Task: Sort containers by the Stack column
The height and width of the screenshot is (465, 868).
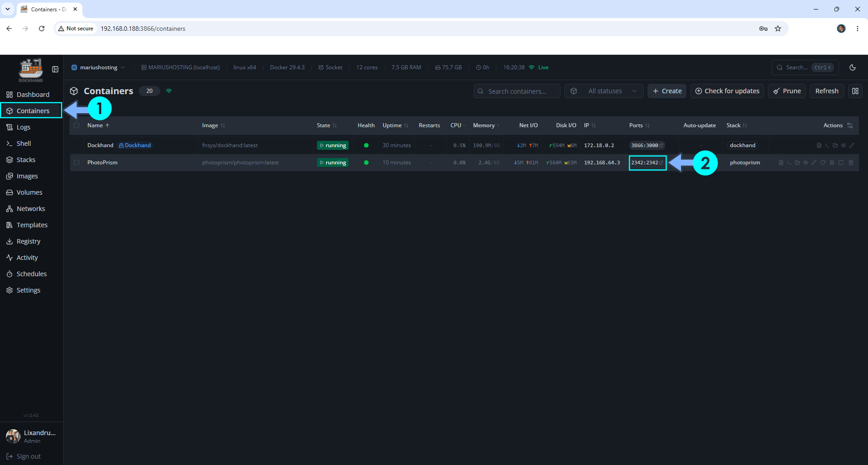Action: 737,125
